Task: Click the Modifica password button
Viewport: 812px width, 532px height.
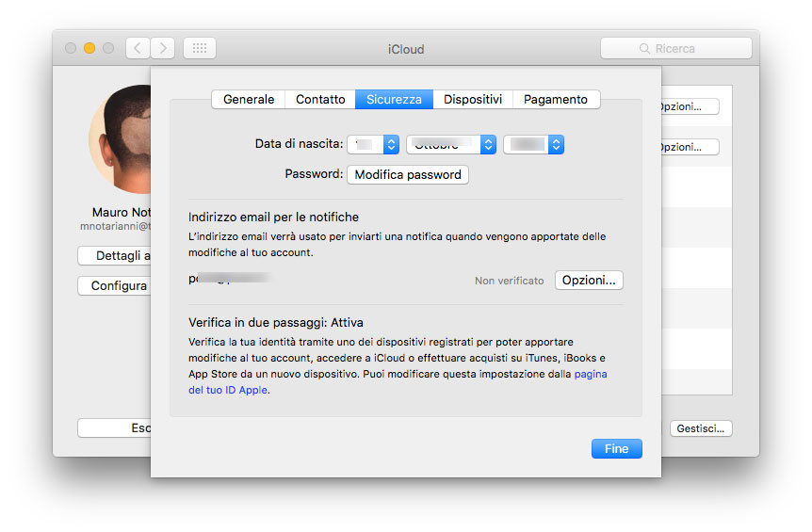Action: [408, 174]
